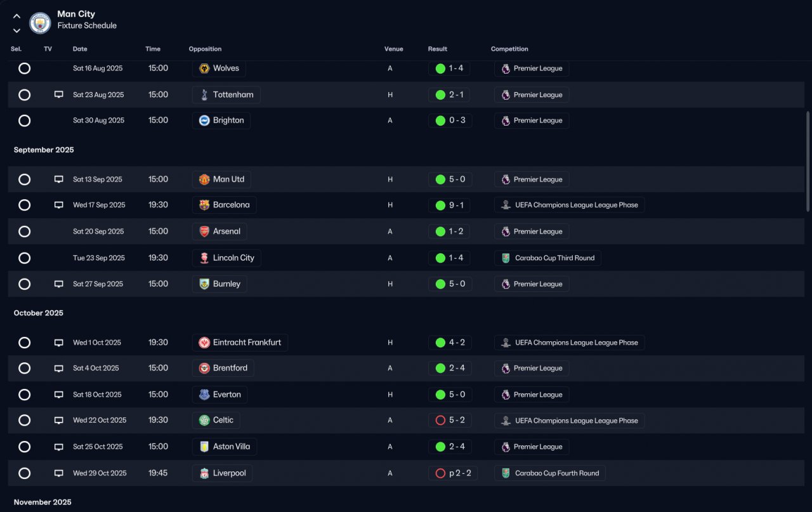Click the Carabao Cup icon in Liverpool row

[x=506, y=473]
